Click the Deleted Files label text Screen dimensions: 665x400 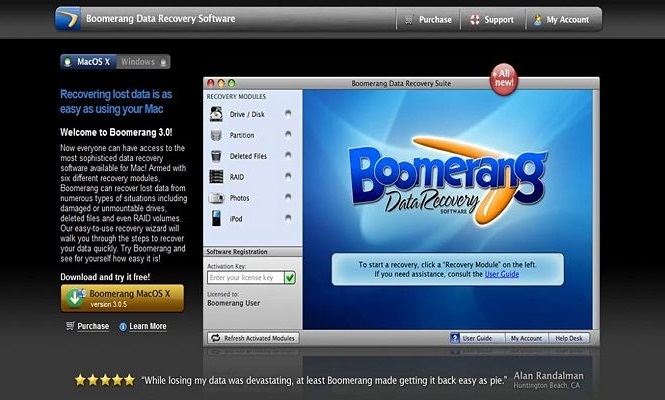[248, 156]
